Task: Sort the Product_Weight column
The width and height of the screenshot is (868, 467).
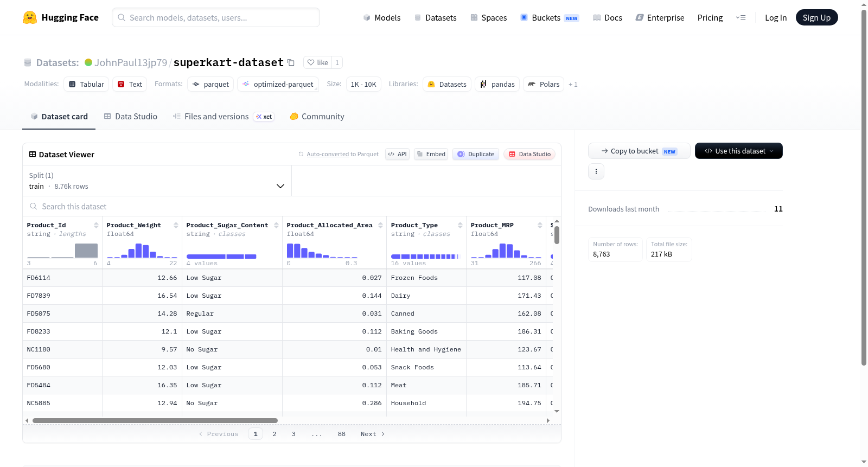Action: tap(176, 225)
